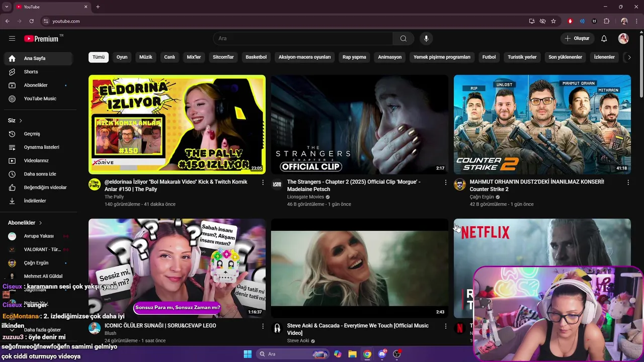This screenshot has width=644, height=362.
Task: Open Lionsgate Movies channel link
Action: click(305, 197)
